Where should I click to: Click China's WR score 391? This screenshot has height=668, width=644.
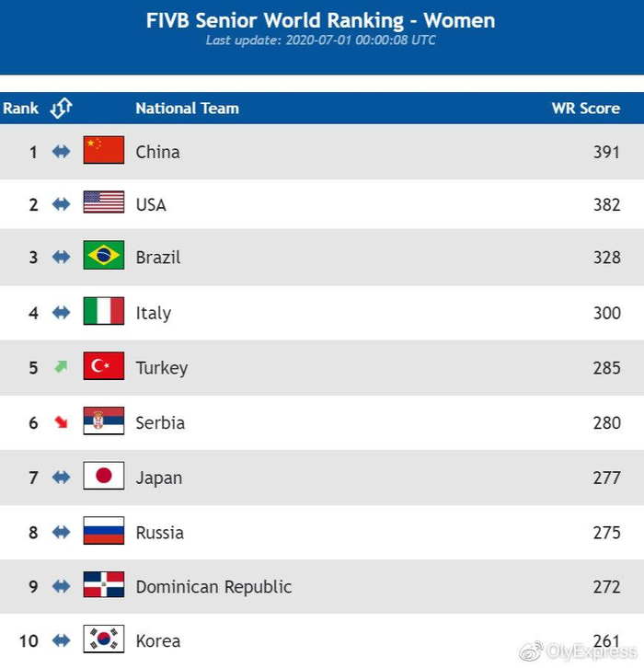(x=606, y=152)
